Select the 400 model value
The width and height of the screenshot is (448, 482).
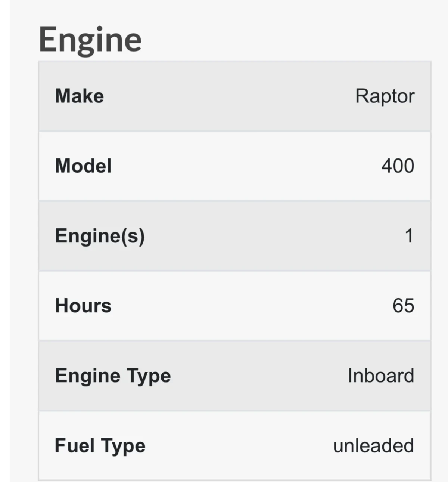point(398,166)
